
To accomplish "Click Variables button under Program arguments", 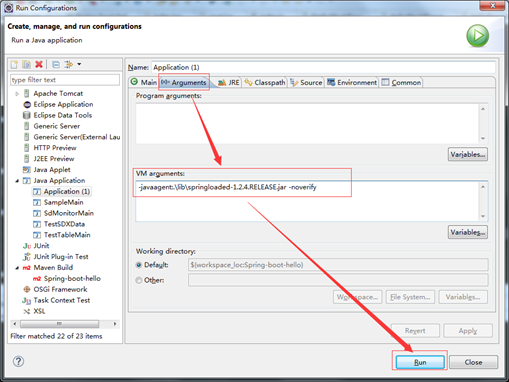I will coord(468,154).
